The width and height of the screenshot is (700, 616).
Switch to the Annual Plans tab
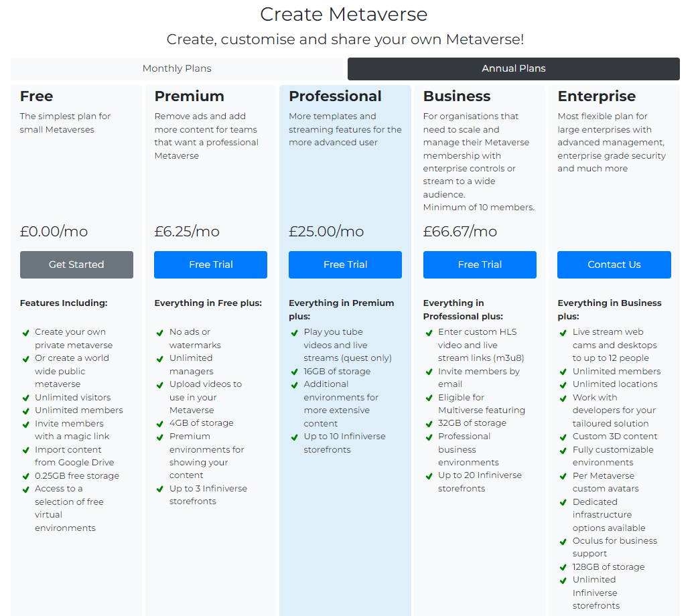[513, 68]
